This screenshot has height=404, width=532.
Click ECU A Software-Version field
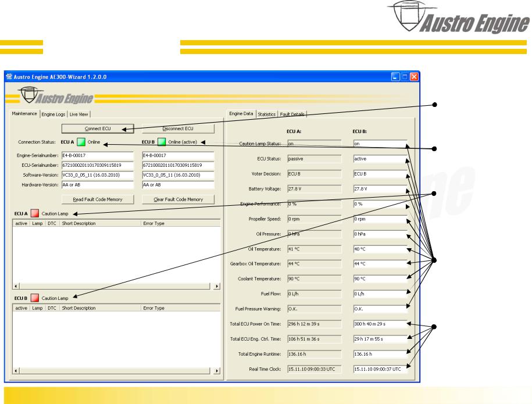[x=98, y=175]
